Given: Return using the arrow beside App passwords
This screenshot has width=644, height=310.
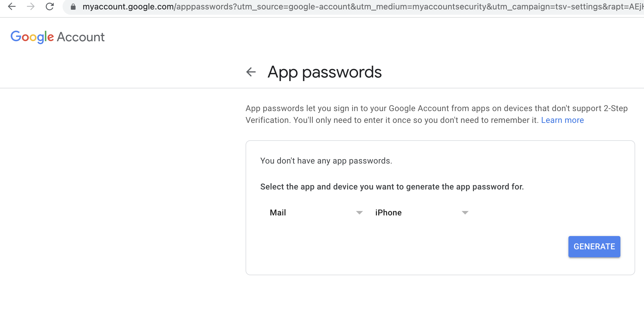Looking at the screenshot, I should pos(251,72).
